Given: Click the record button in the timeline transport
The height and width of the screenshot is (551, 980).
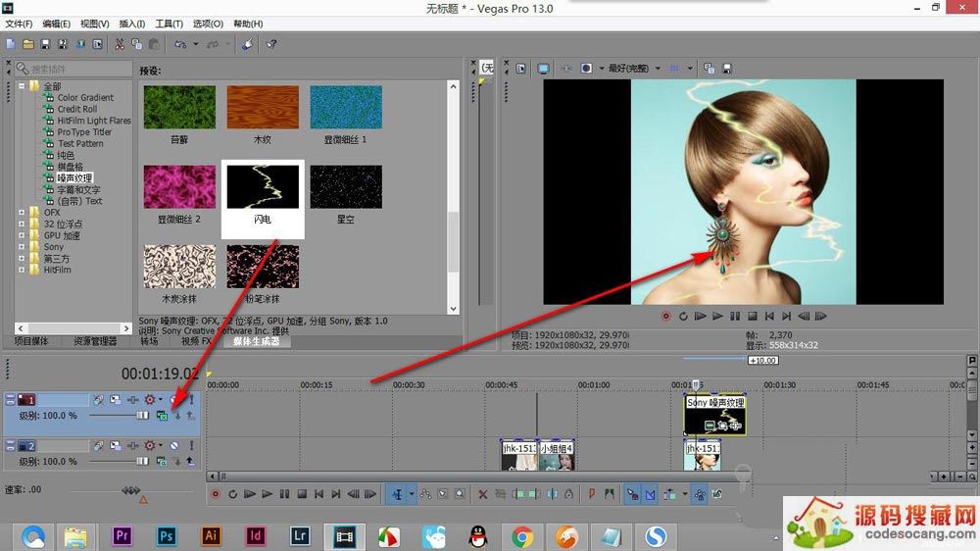Looking at the screenshot, I should 216,494.
